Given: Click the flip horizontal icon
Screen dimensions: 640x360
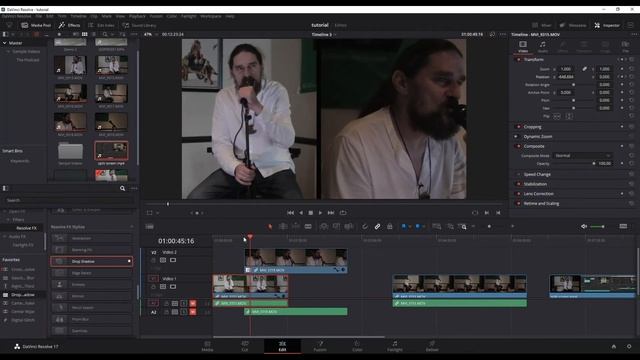Looking at the screenshot, I should (557, 116).
